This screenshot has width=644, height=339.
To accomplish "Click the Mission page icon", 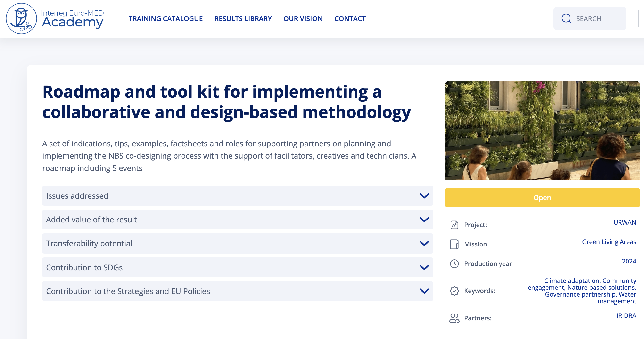I will (454, 244).
